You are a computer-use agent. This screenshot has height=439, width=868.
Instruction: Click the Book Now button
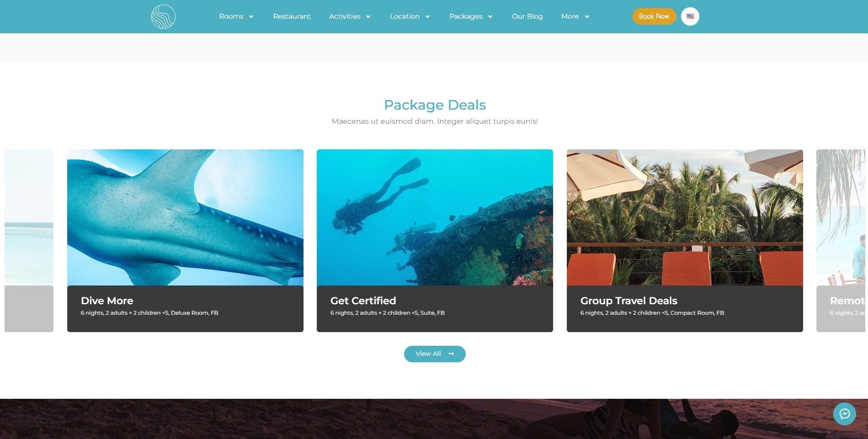click(654, 16)
